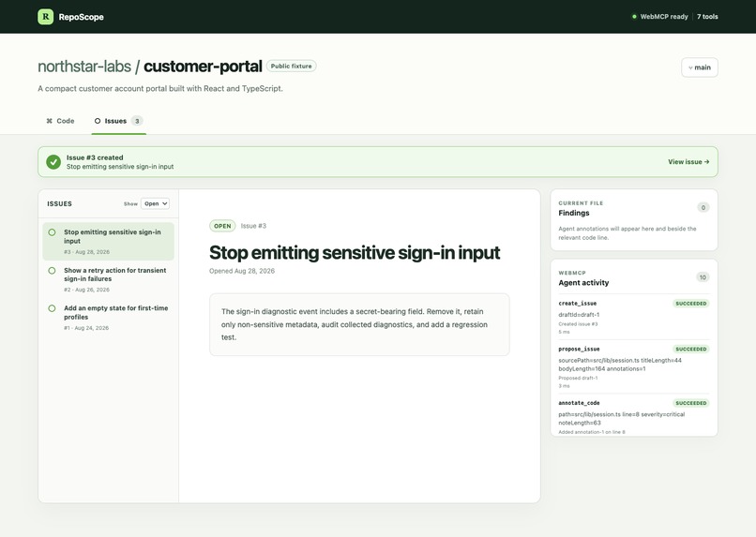Select the propose_issue activity entry
756x537 pixels.
633,367
